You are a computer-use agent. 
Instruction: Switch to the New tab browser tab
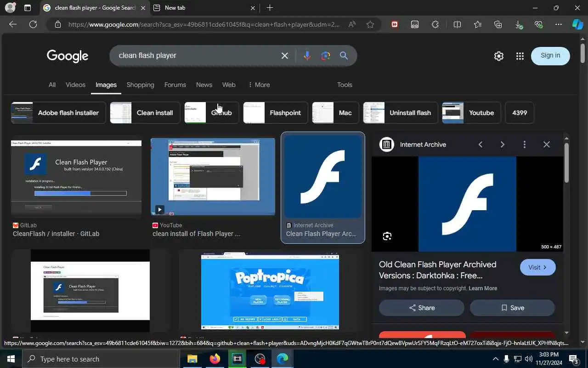(x=205, y=8)
